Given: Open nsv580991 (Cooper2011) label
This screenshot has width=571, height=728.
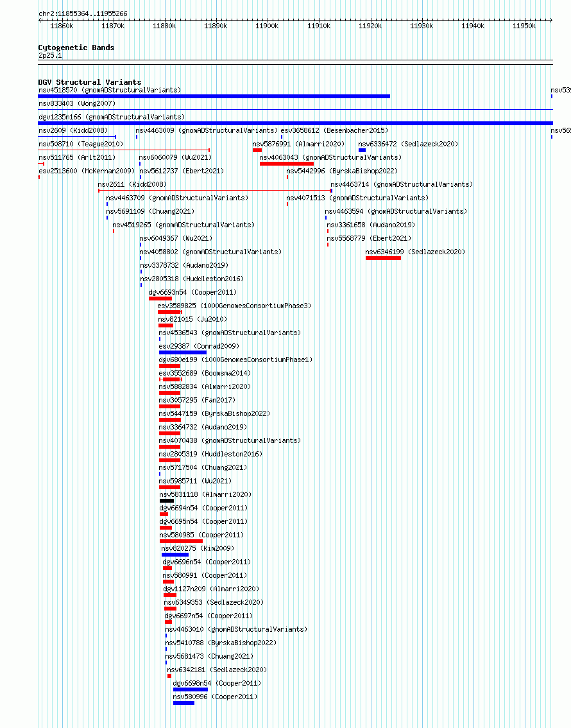Looking at the screenshot, I should tap(205, 575).
